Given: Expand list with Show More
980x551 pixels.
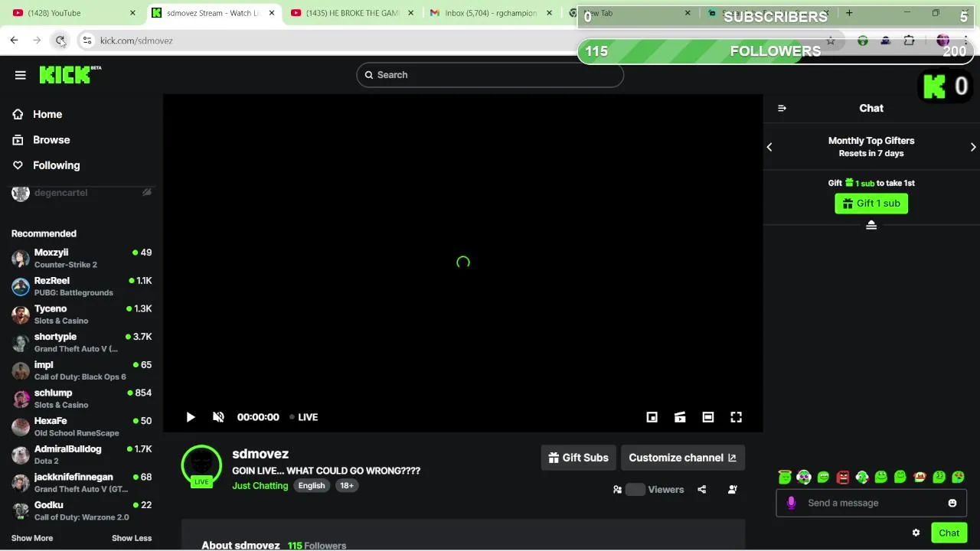Looking at the screenshot, I should (32, 538).
